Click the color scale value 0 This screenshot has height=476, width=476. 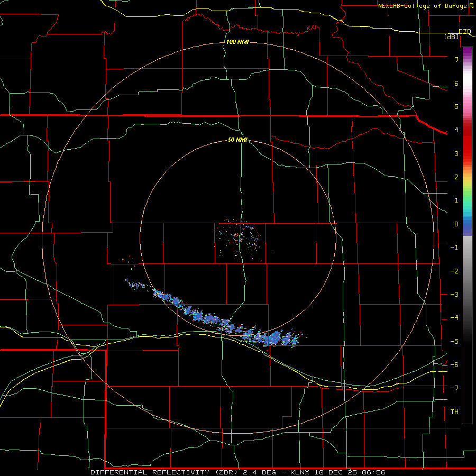pyautogui.click(x=456, y=224)
